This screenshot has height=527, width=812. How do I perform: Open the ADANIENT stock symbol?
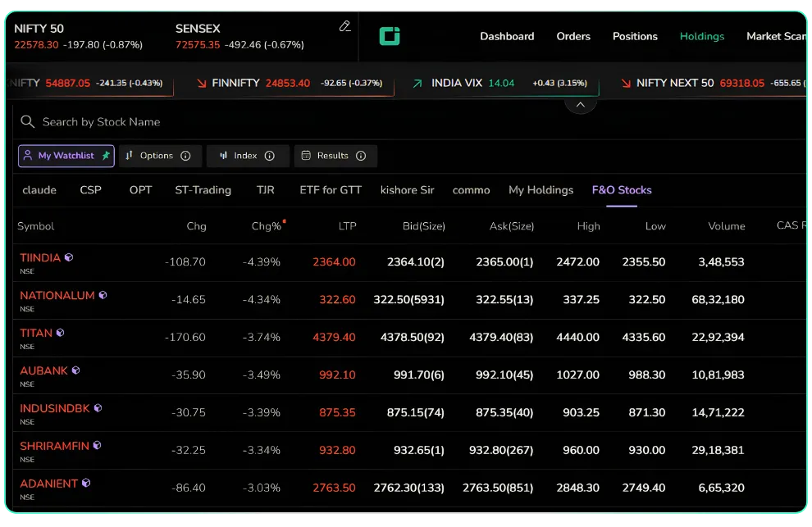pos(48,484)
